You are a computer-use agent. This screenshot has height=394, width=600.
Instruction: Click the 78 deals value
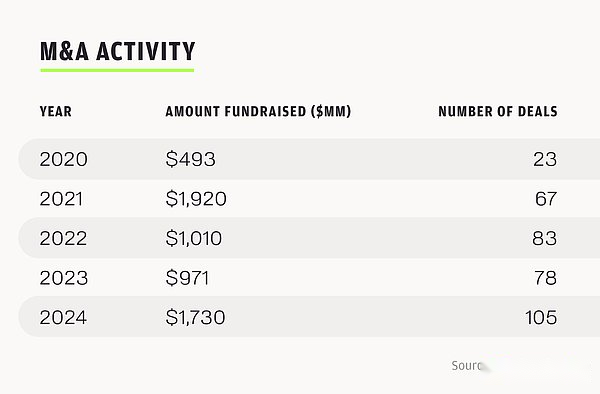[x=546, y=278]
